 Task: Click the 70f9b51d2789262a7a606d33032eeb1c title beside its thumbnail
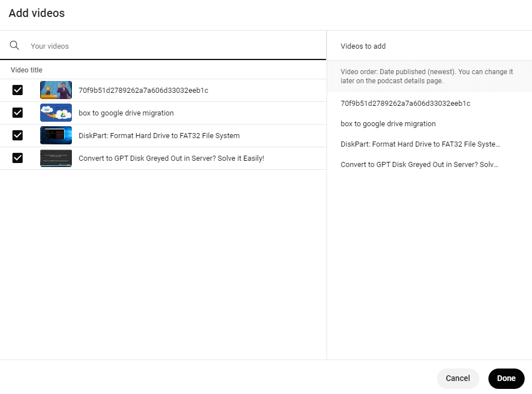click(143, 91)
